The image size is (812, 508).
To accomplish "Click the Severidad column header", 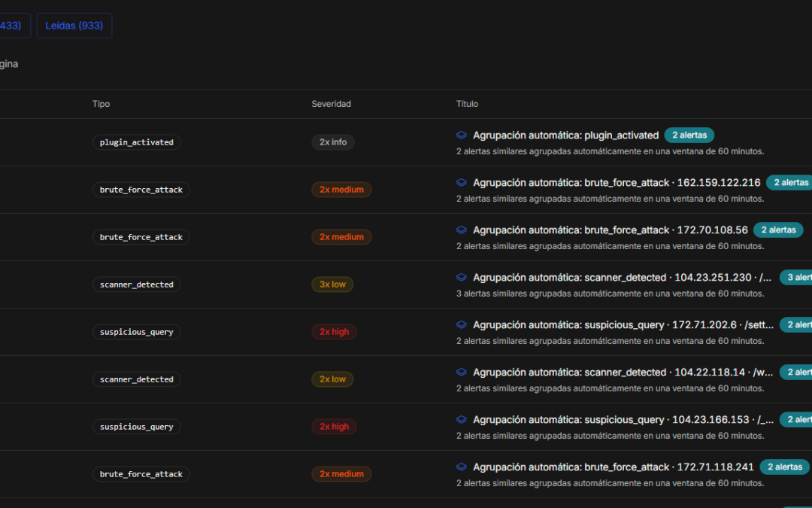I will click(331, 104).
